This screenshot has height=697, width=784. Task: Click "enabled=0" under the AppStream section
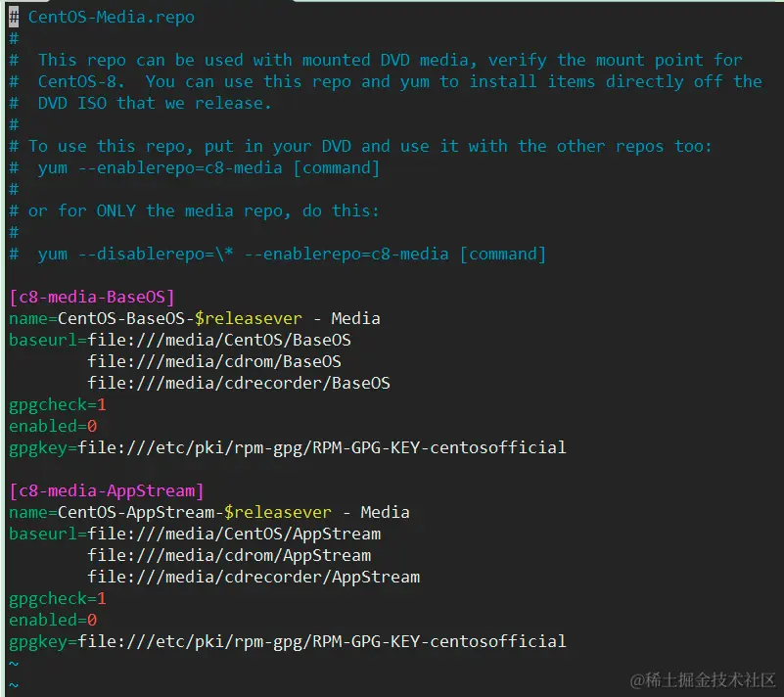[53, 620]
